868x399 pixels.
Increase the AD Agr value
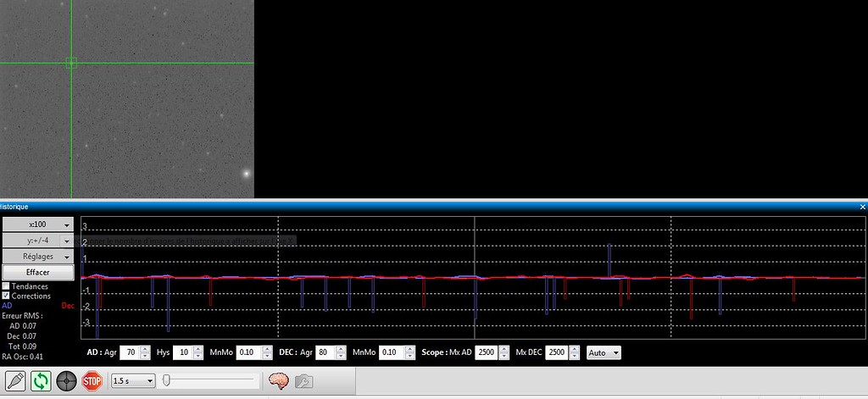click(145, 349)
